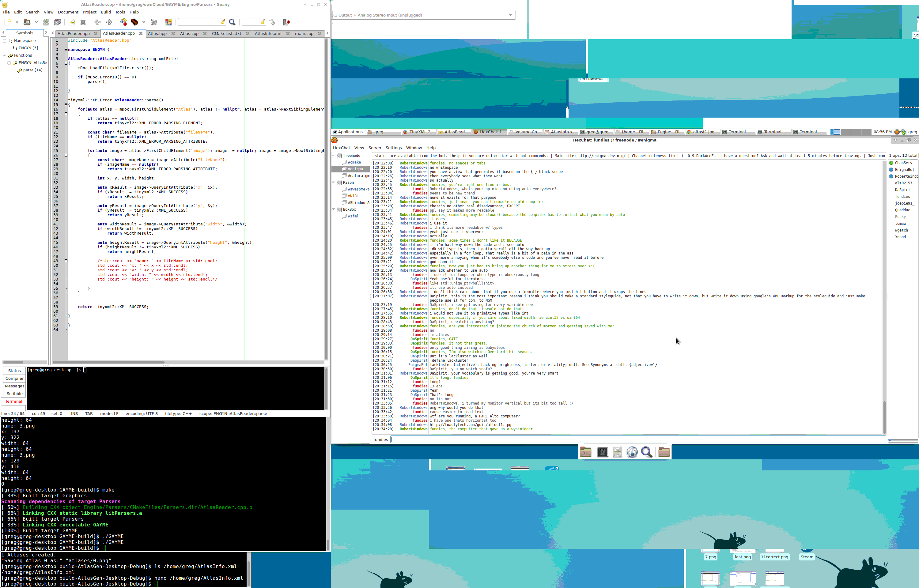Expand the audio output profile combo box
This screenshot has height=588, width=919.
(510, 15)
